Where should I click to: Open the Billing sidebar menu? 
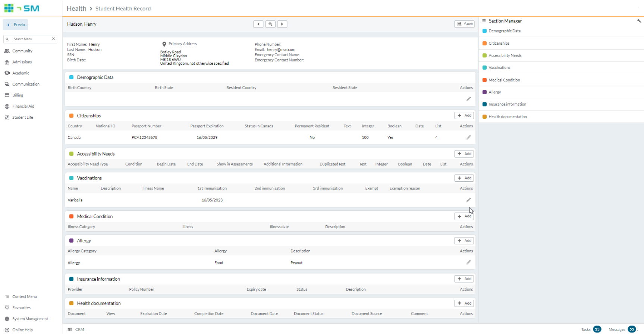click(14, 95)
